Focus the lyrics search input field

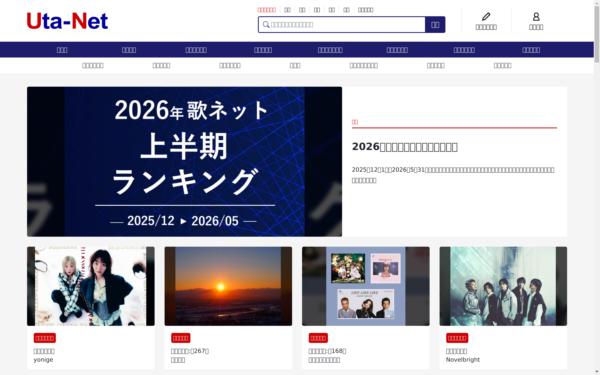[x=342, y=24]
